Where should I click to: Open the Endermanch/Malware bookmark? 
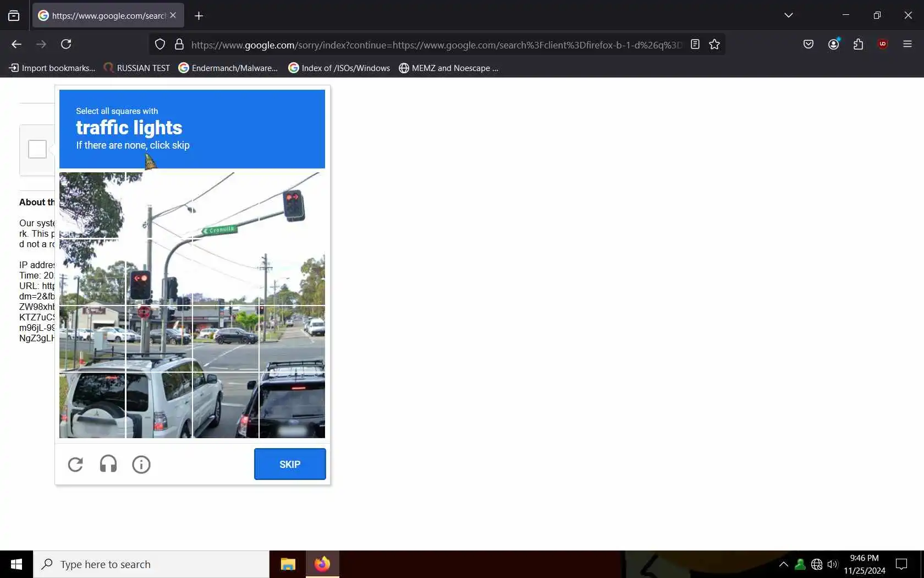tap(228, 68)
